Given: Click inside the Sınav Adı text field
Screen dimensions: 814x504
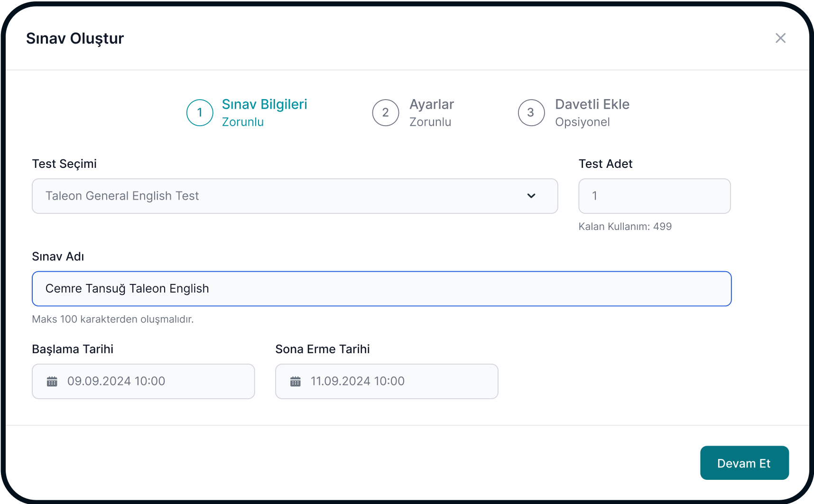Looking at the screenshot, I should pos(381,288).
